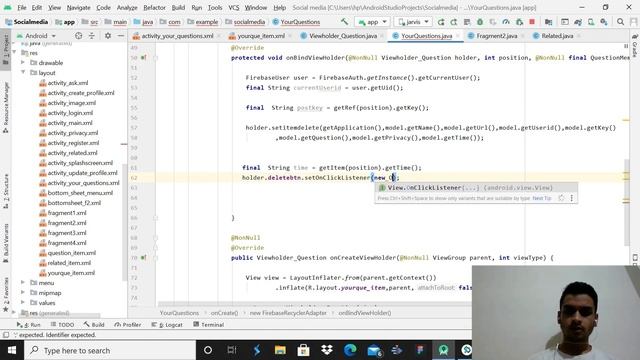Open Microsoft Edge from the taskbar
This screenshot has width=640, height=360.
tap(350, 350)
